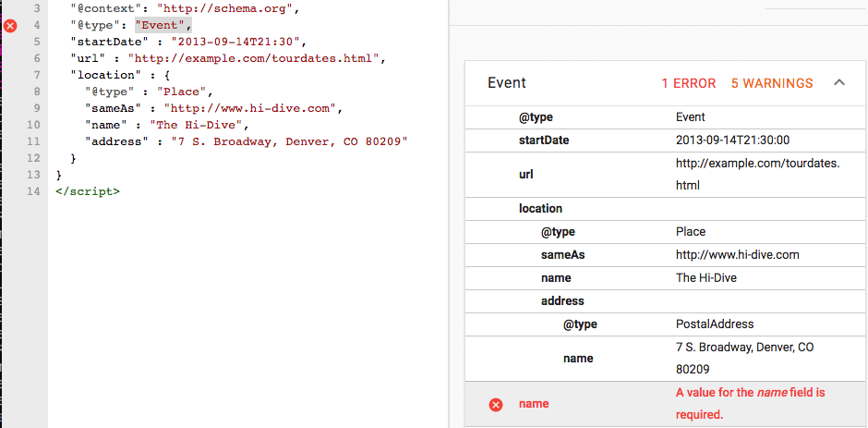The height and width of the screenshot is (428, 868).
Task: Click the http://example.com/tourdates.html value in results
Action: (x=758, y=175)
